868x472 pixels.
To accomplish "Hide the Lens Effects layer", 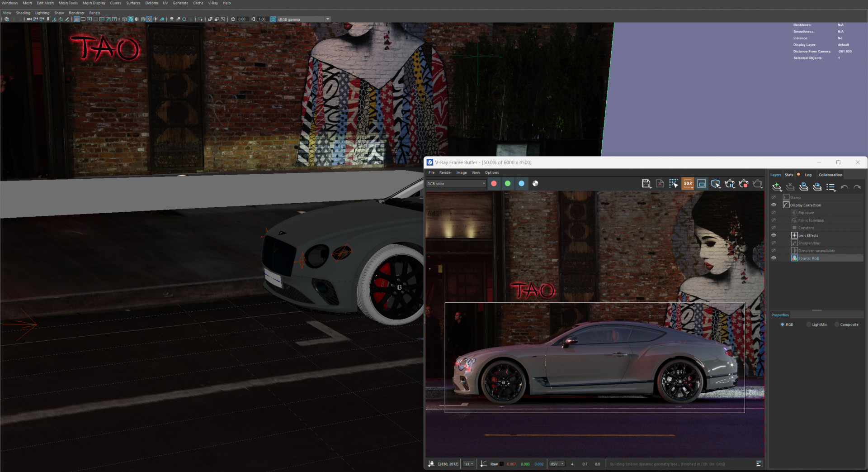I will tap(774, 235).
